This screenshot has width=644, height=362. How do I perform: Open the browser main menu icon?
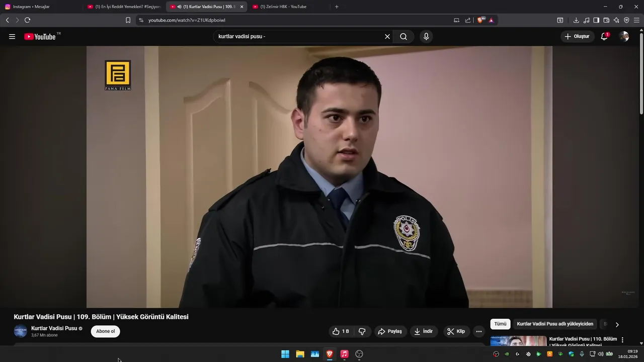[636, 20]
